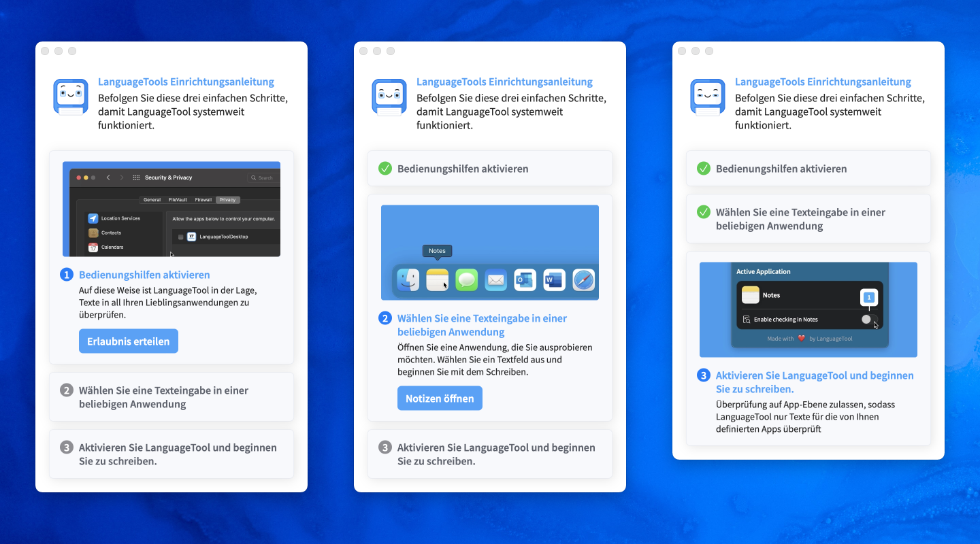Viewport: 980px width, 544px height.
Task: Select the Firewall tab in Security & Privacy
Action: [203, 200]
